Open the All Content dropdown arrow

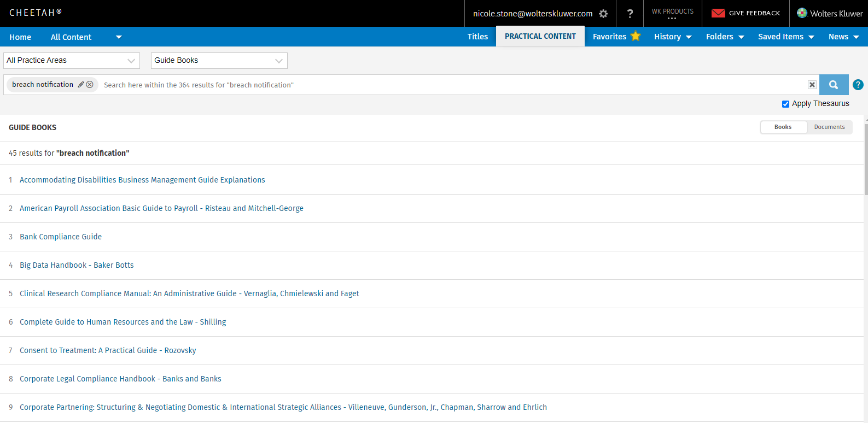tap(119, 37)
